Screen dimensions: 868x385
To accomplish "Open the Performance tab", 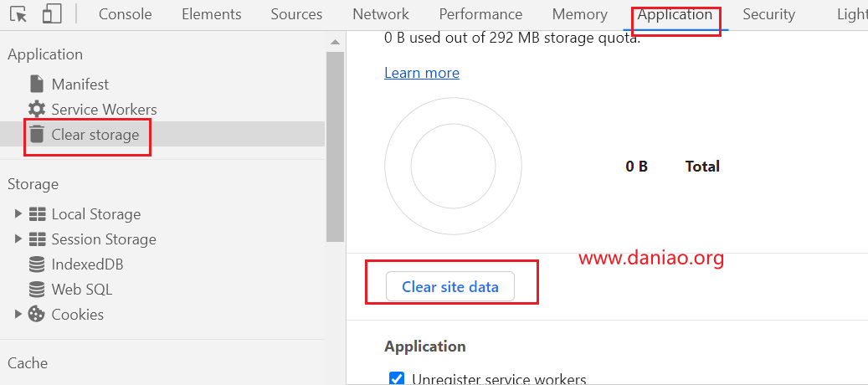I will [480, 14].
